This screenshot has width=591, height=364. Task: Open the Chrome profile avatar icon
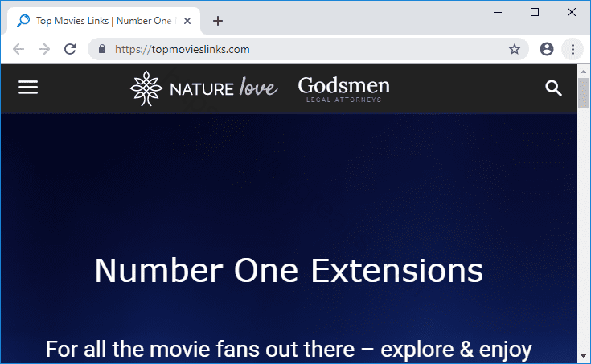[547, 49]
